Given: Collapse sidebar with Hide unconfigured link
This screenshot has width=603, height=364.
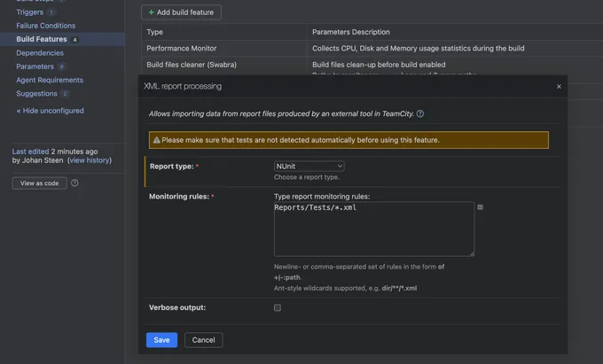Looking at the screenshot, I should tap(51, 111).
